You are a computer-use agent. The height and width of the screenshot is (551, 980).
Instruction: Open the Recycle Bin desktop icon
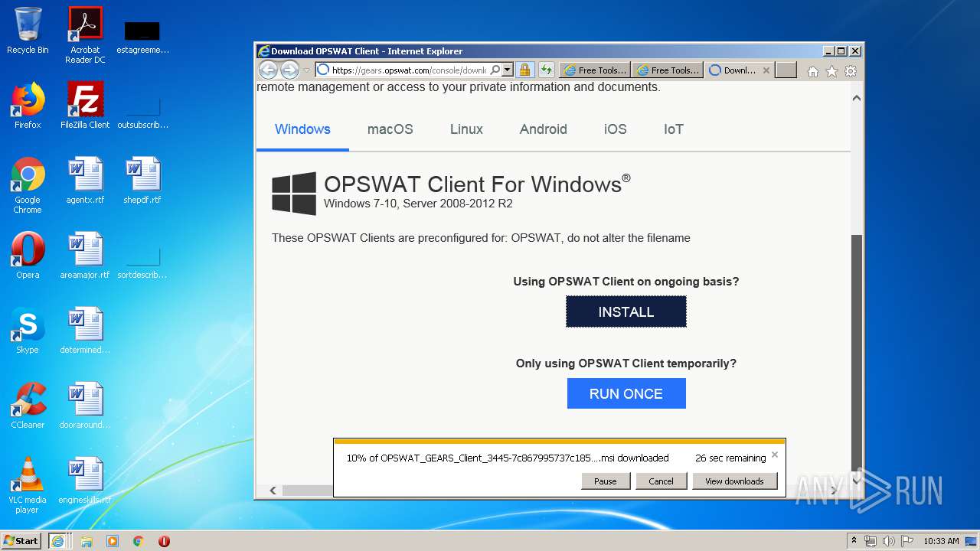[x=28, y=31]
